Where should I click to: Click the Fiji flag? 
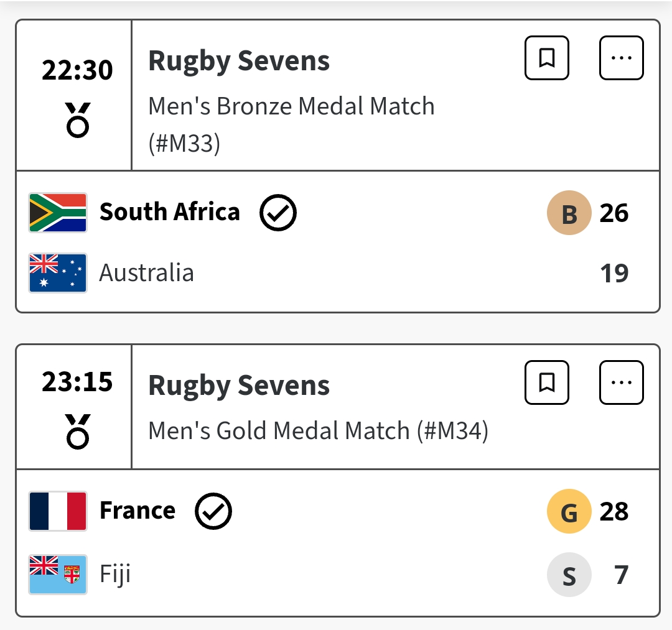pyautogui.click(x=58, y=574)
